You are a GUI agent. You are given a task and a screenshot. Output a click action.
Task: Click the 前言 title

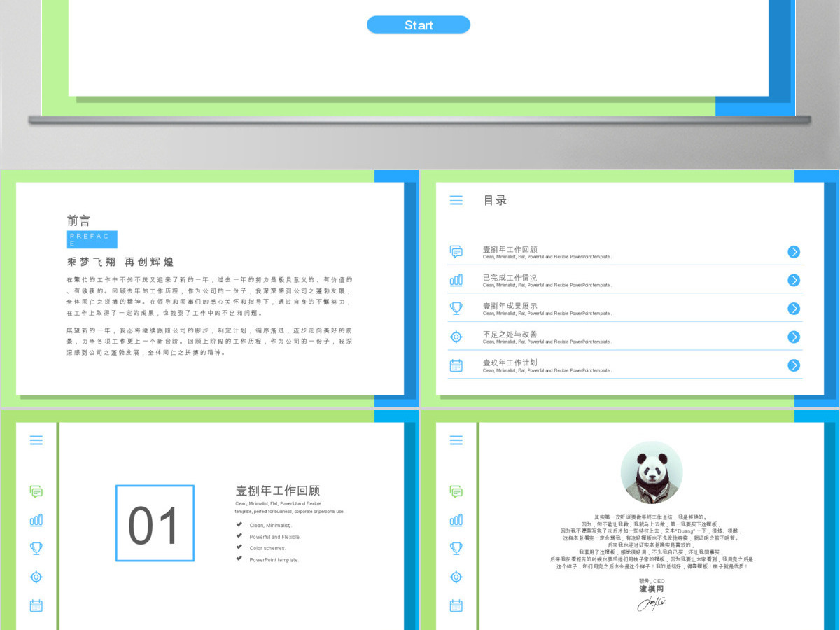79,220
